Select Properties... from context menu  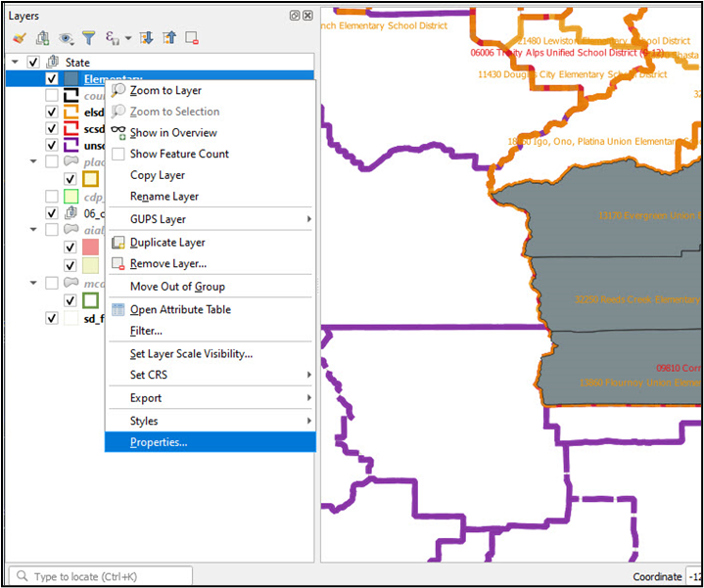coord(159,442)
